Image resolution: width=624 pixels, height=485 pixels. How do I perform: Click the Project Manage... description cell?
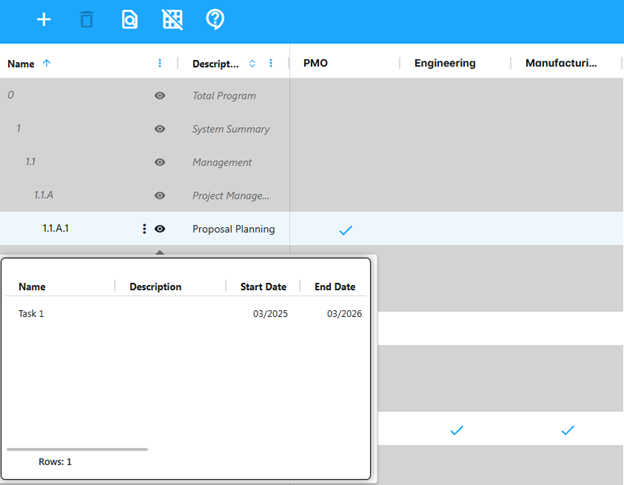pyautogui.click(x=230, y=196)
